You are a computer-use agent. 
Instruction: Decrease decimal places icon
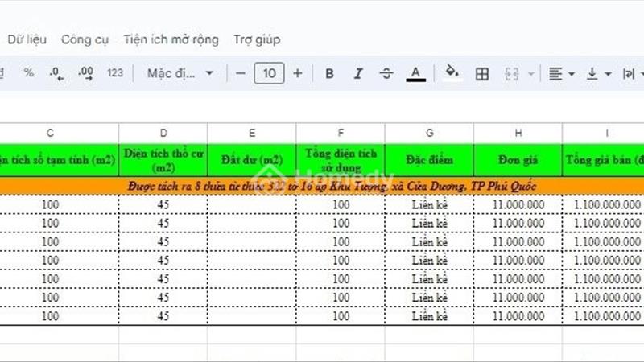click(56, 73)
